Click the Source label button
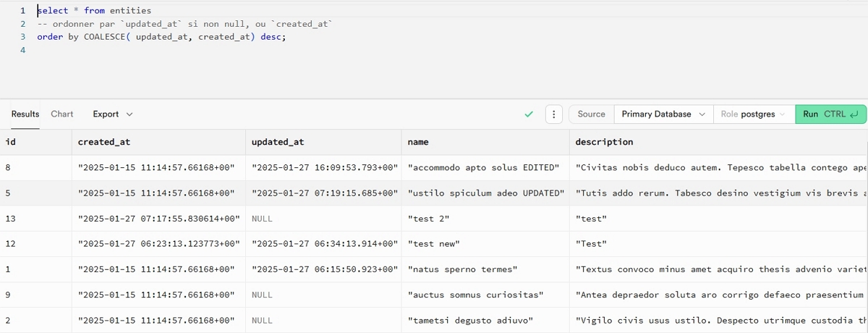Image resolution: width=868 pixels, height=333 pixels. tap(591, 114)
